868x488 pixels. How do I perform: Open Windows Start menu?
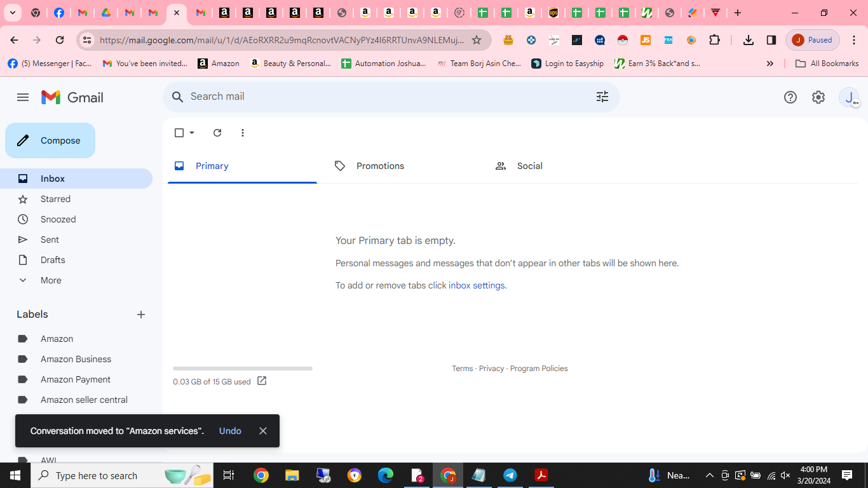click(15, 475)
